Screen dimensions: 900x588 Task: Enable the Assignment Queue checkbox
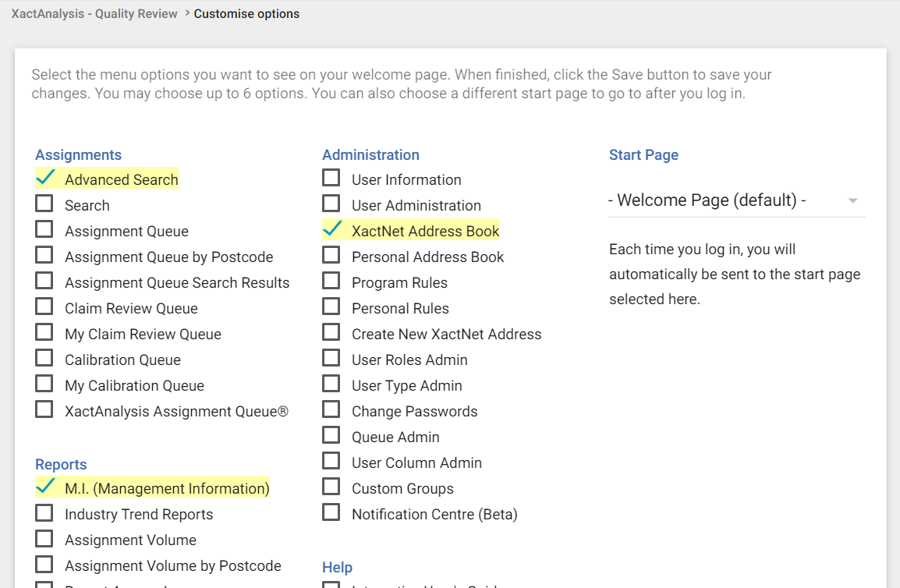(x=44, y=230)
